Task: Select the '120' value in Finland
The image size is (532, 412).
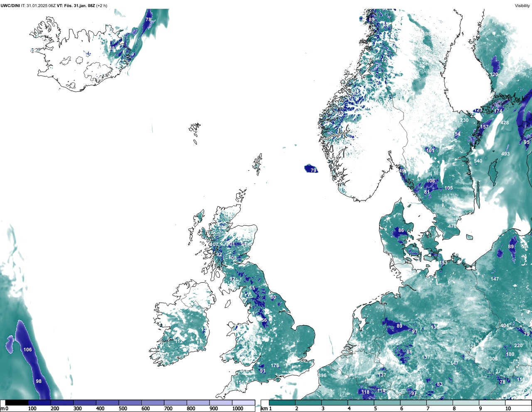Action: click(x=494, y=74)
